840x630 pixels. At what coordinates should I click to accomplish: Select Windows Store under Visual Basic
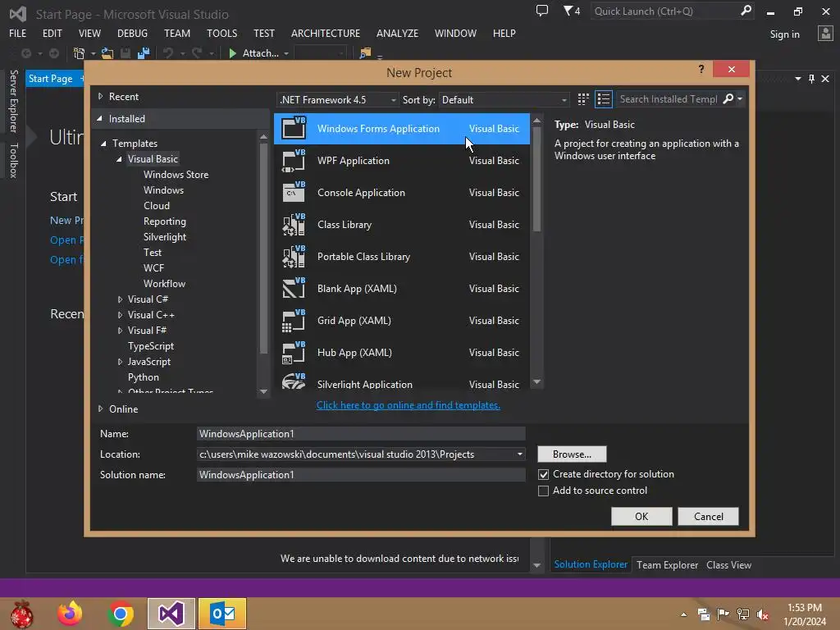(176, 175)
